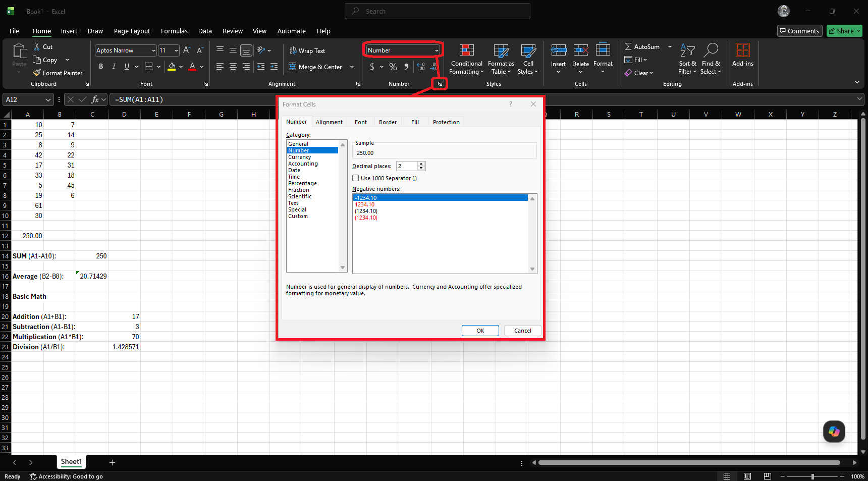Click Insert Function fx icon
Viewport: 868px width, 481px height.
95,99
